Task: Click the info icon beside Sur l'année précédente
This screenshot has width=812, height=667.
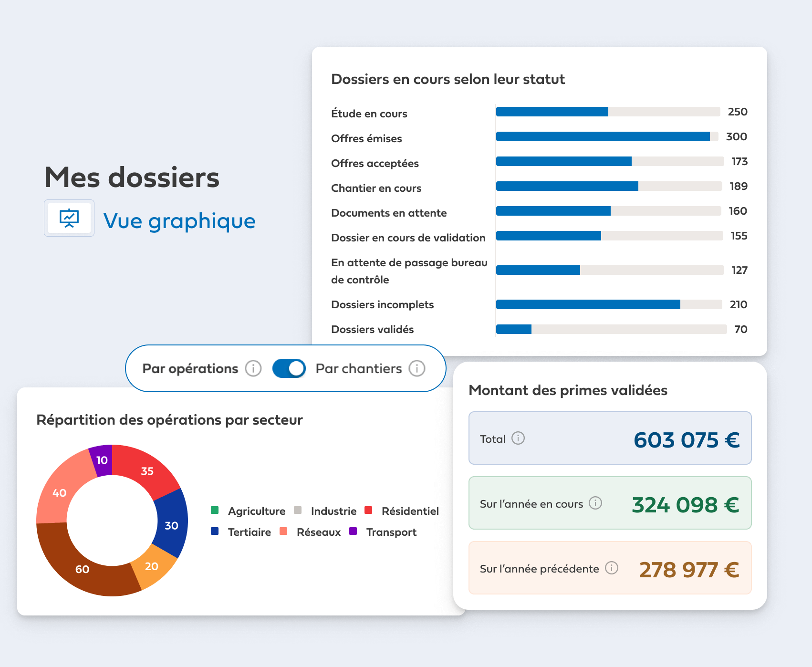Action: [x=612, y=568]
